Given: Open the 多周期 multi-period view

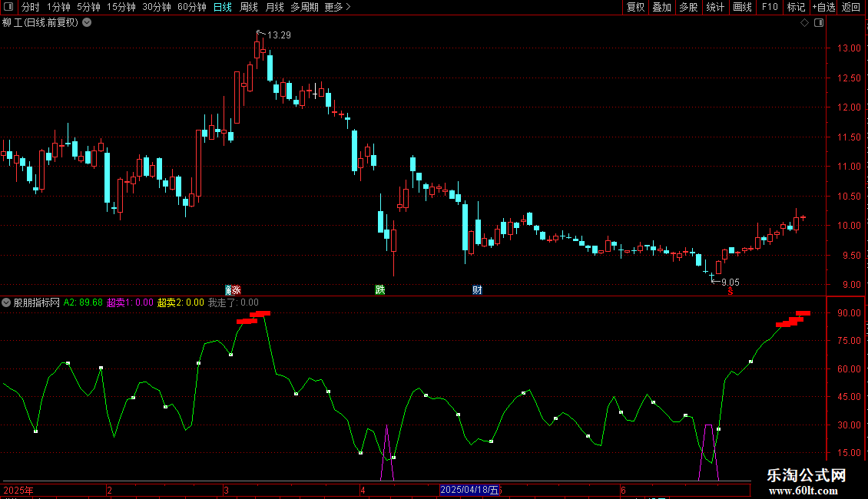Looking at the screenshot, I should tap(304, 7).
